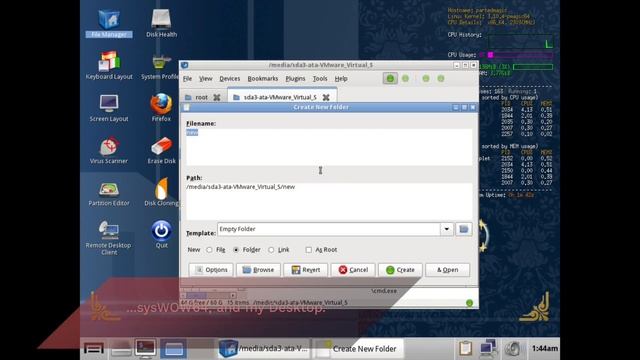Open the Virus Scanner desktop icon

[x=109, y=150]
